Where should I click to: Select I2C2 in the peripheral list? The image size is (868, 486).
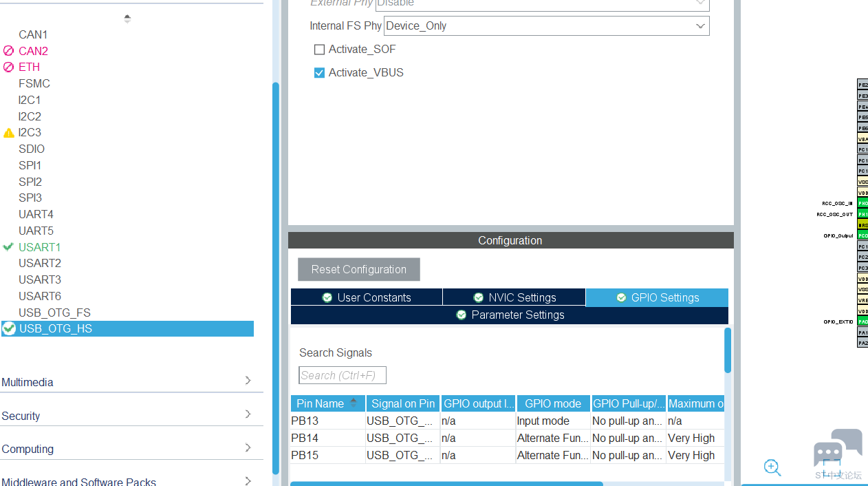coord(30,116)
